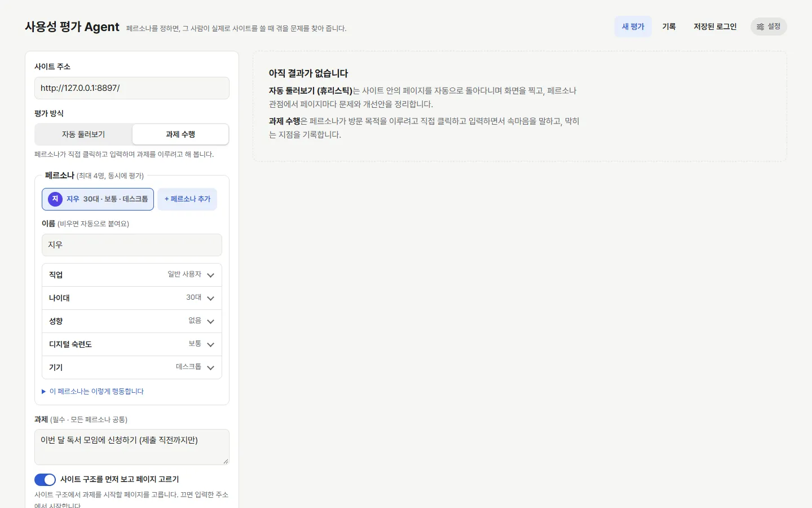Open the 성향 dropdown
Screen dimensions: 812x508
pos(132,321)
